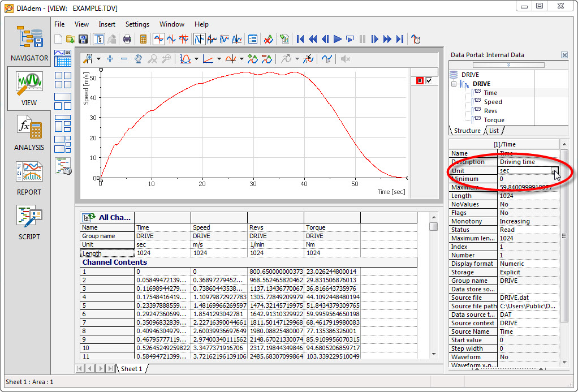Click the Unit field browse button

point(555,171)
